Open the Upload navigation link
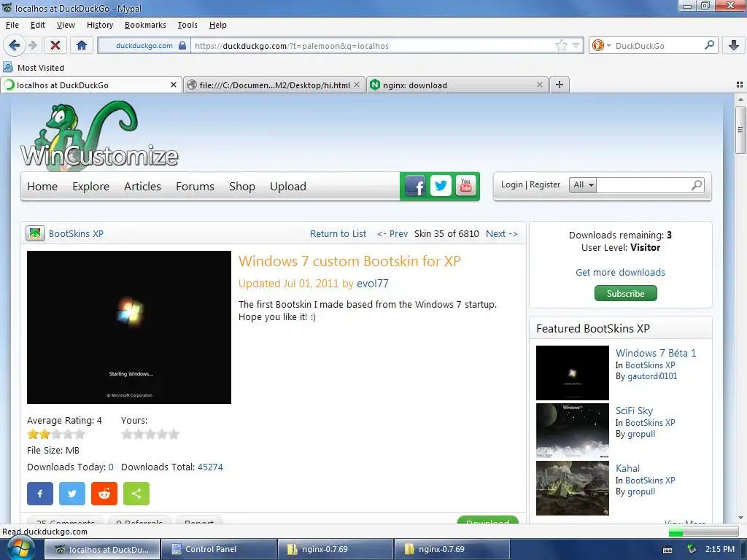Image resolution: width=747 pixels, height=560 pixels. click(288, 186)
